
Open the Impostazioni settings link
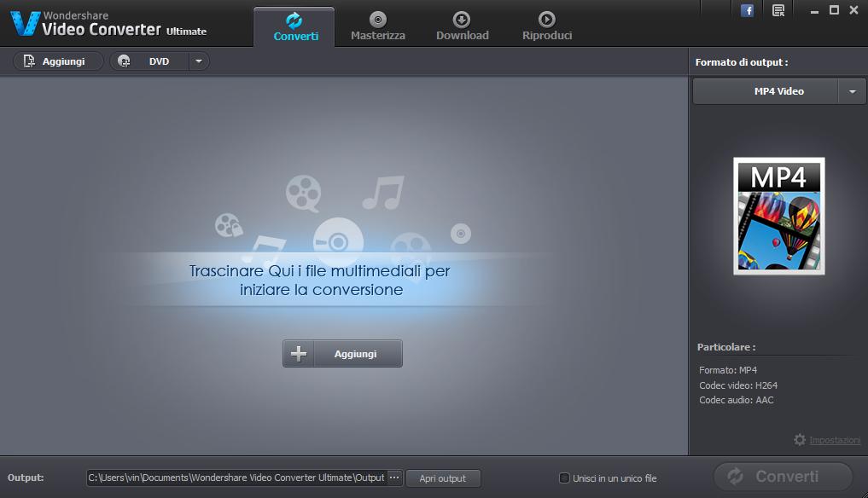tap(835, 441)
